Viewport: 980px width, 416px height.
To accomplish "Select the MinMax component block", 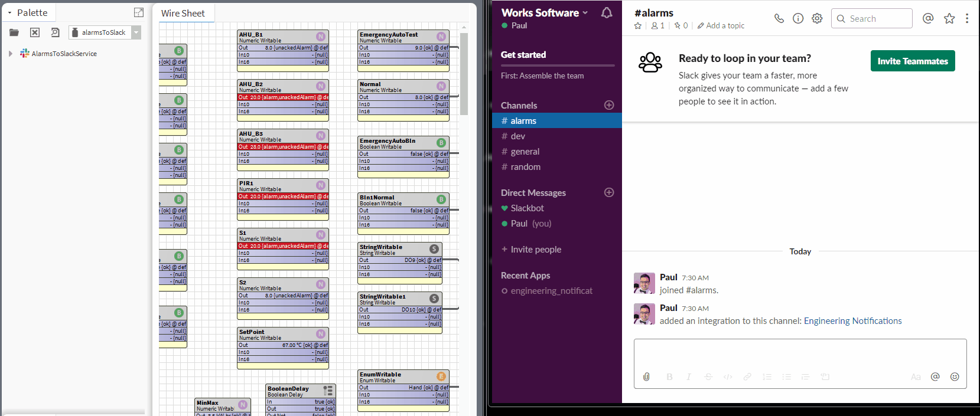I will pos(223,407).
